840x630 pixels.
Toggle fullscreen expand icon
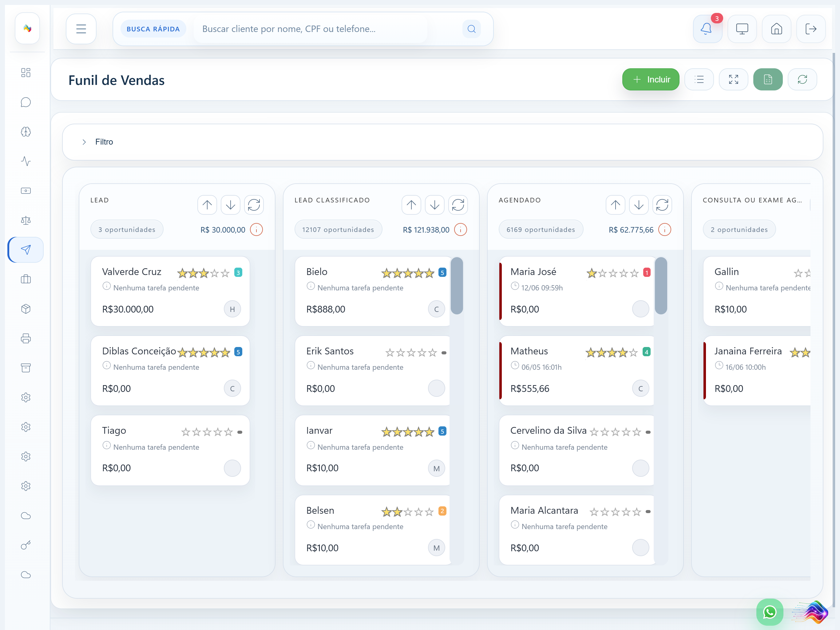pyautogui.click(x=733, y=79)
